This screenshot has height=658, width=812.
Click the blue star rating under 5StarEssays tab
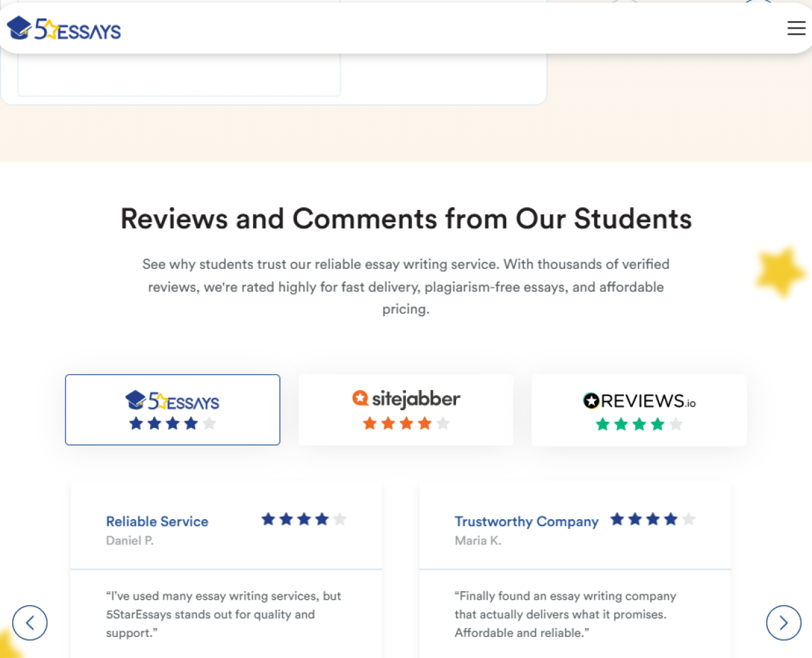pos(173,424)
